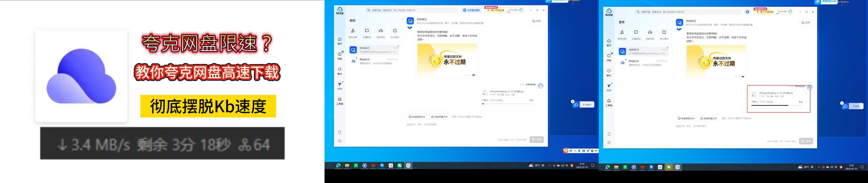The image size is (868, 183).
Task: Select 群组助手 chat in right Quark window
Action: point(643,63)
